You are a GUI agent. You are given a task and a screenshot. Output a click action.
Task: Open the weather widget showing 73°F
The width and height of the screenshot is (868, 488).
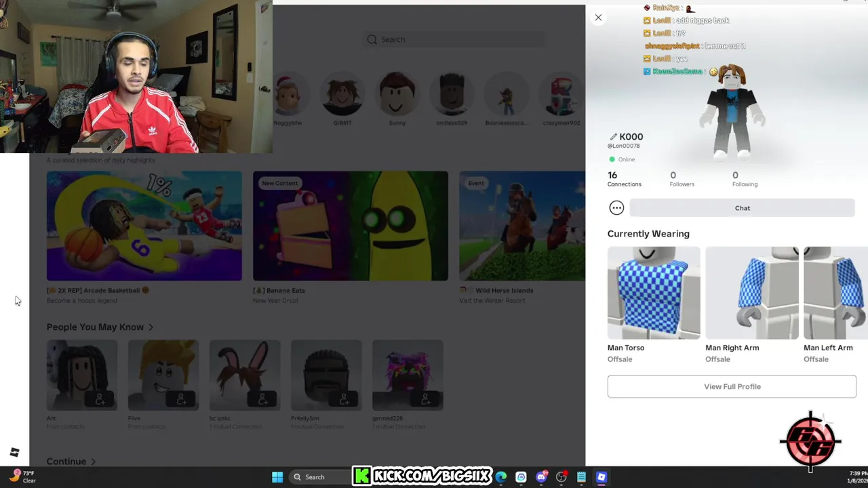tap(22, 476)
